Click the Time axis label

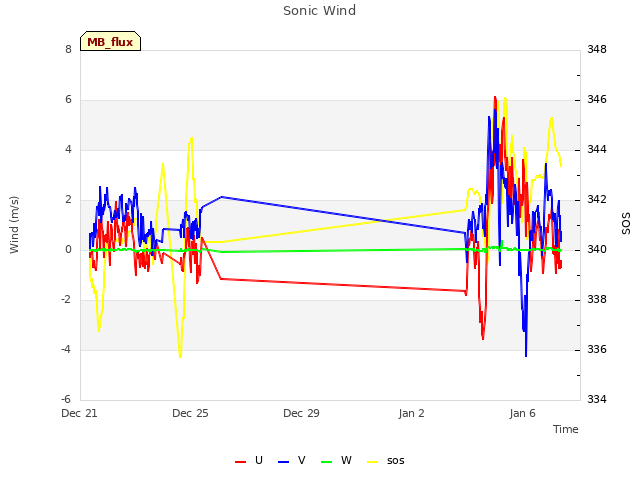coord(566,429)
